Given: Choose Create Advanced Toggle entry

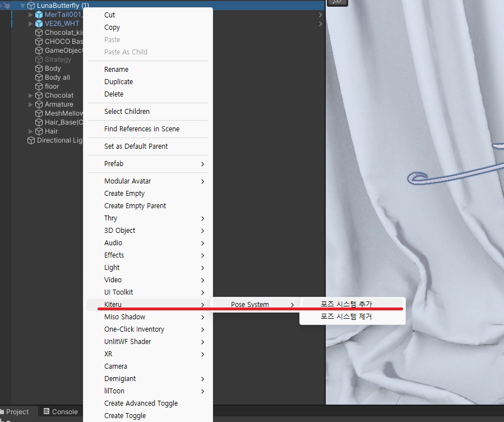Looking at the screenshot, I should point(148,403).
